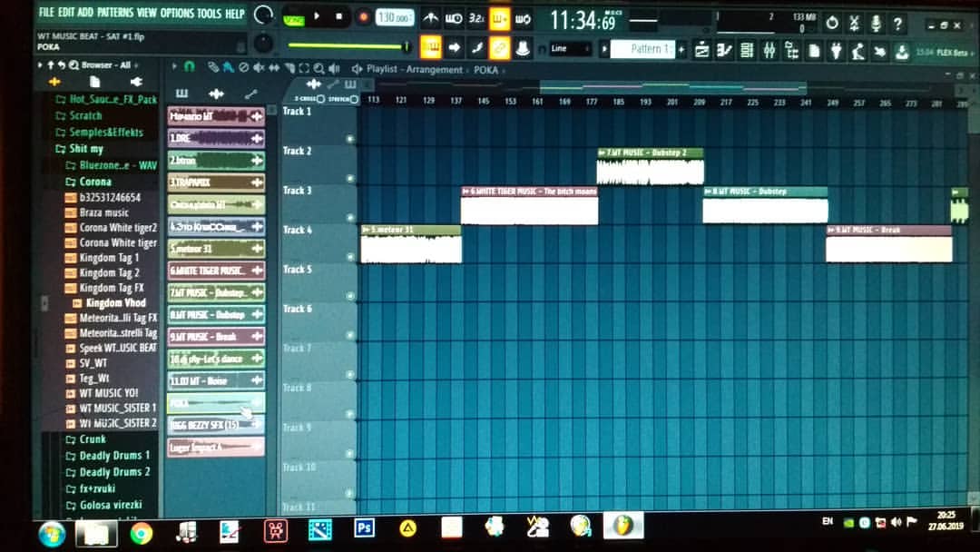Expand the Semples&Effekts folder
This screenshot has width=980, height=552.
click(100, 132)
